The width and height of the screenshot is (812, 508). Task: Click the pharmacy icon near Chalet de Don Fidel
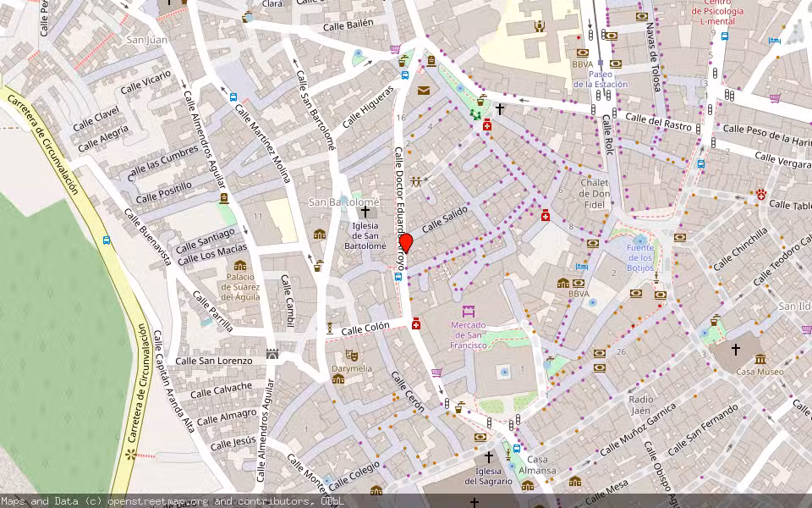tap(546, 216)
